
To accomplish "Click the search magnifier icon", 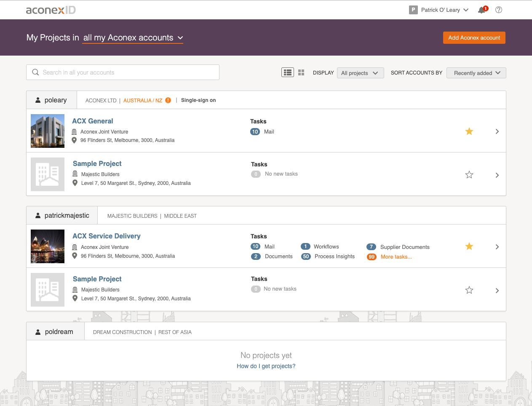I will 35,72.
